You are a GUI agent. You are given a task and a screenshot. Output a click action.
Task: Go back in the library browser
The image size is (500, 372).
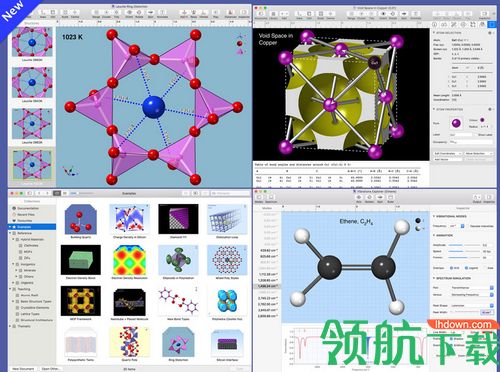point(38,193)
